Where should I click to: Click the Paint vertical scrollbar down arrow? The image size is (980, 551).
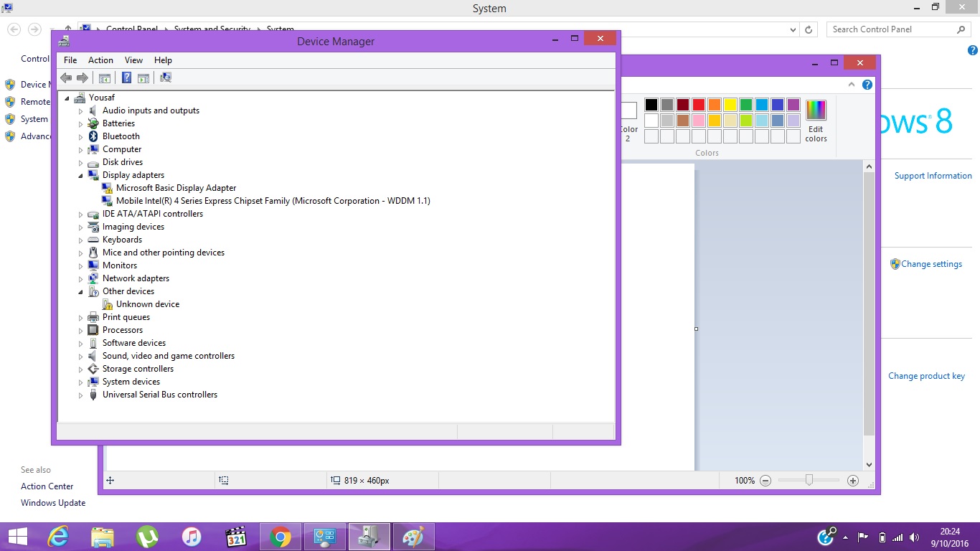[869, 465]
